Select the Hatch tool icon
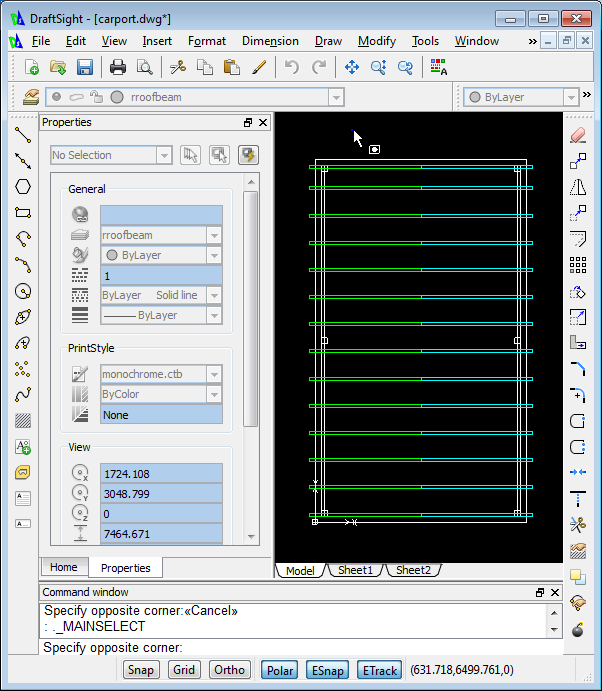The image size is (602, 691). coord(23,421)
